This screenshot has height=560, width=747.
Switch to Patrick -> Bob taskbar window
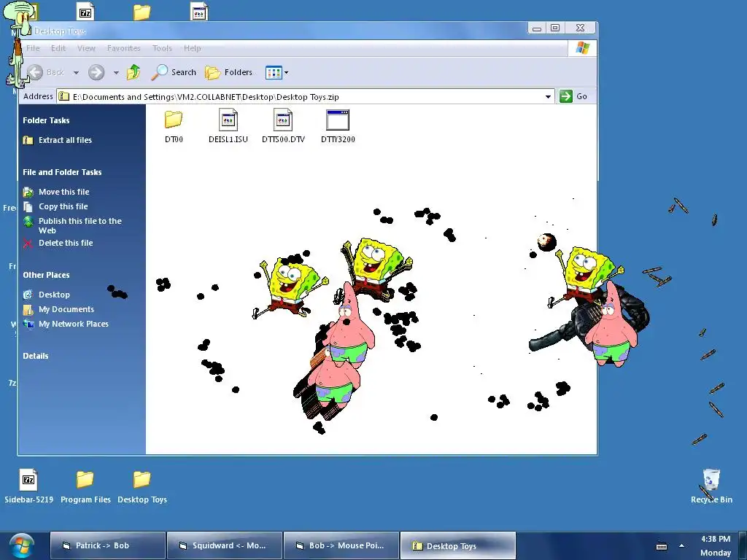pyautogui.click(x=108, y=545)
